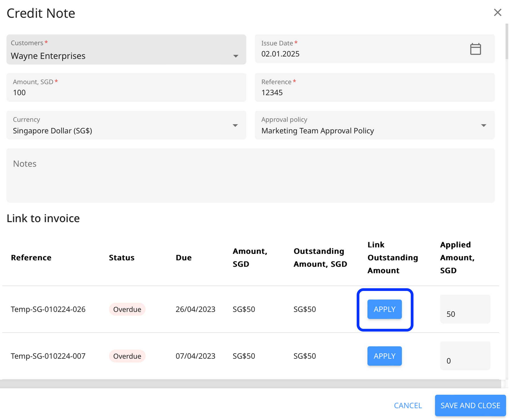This screenshot has width=512, height=420.
Task: Click Overdue status of Temp-SG-010224-007
Action: pos(127,356)
